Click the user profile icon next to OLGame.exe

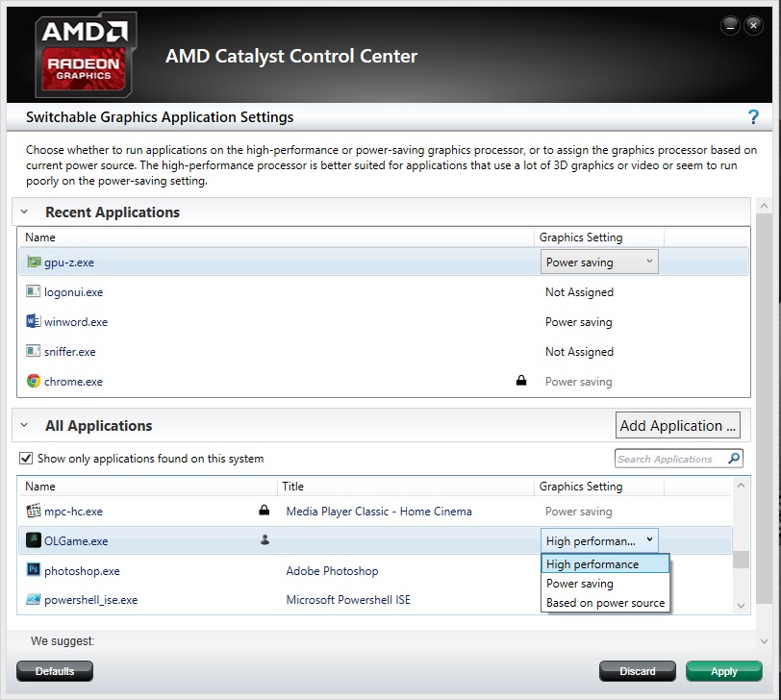click(x=265, y=539)
